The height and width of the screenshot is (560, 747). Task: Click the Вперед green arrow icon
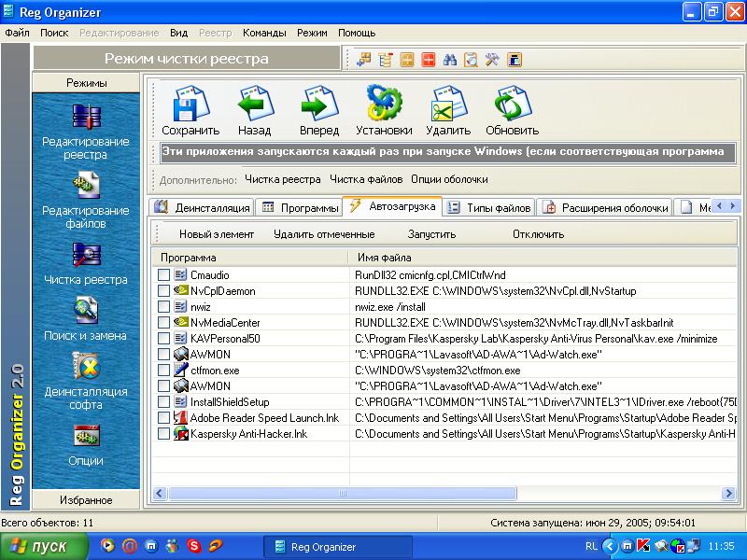click(x=319, y=104)
